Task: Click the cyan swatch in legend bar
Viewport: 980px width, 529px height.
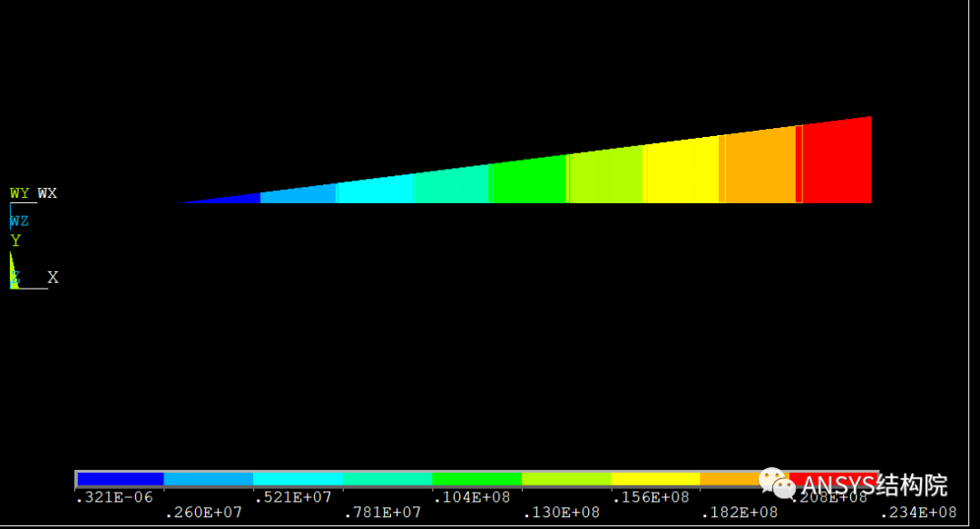Action: click(298, 479)
